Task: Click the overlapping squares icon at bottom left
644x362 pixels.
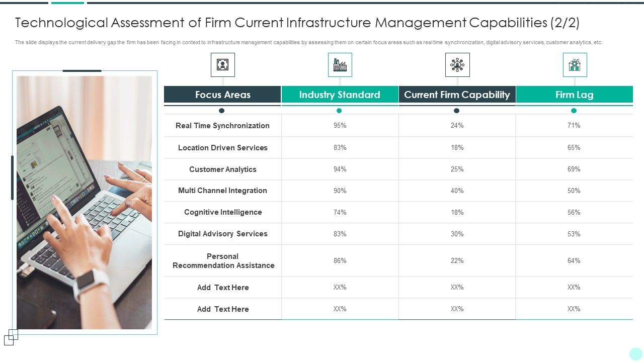Action: point(11,337)
